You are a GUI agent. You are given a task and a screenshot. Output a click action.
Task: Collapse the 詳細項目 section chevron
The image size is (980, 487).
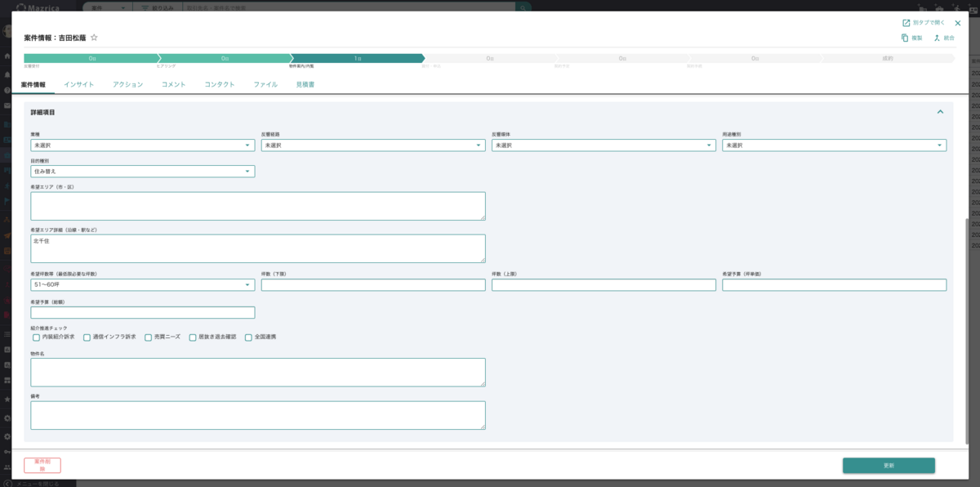[x=940, y=112]
